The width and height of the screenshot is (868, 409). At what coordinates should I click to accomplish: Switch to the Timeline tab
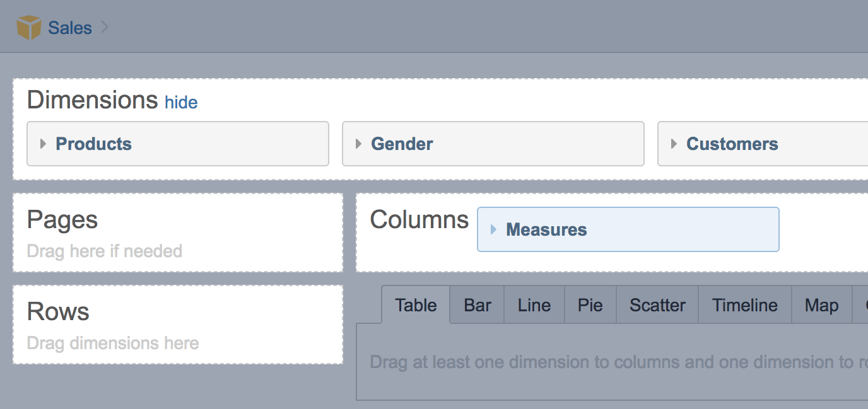pyautogui.click(x=744, y=306)
